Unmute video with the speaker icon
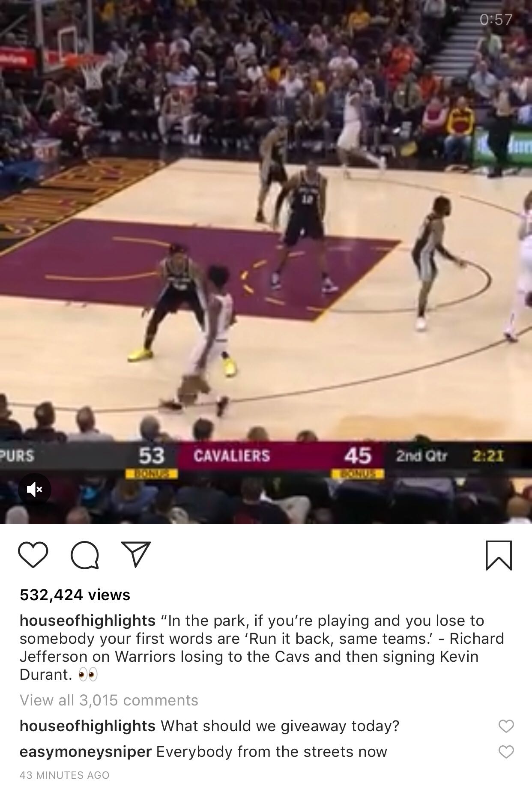 tap(35, 489)
